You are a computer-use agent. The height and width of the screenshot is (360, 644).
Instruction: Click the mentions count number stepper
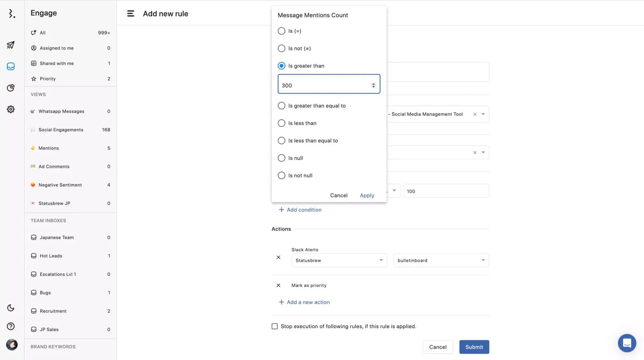[x=374, y=85]
